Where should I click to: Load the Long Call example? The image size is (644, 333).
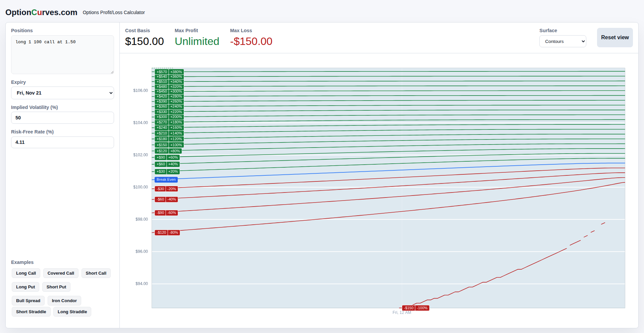26,273
